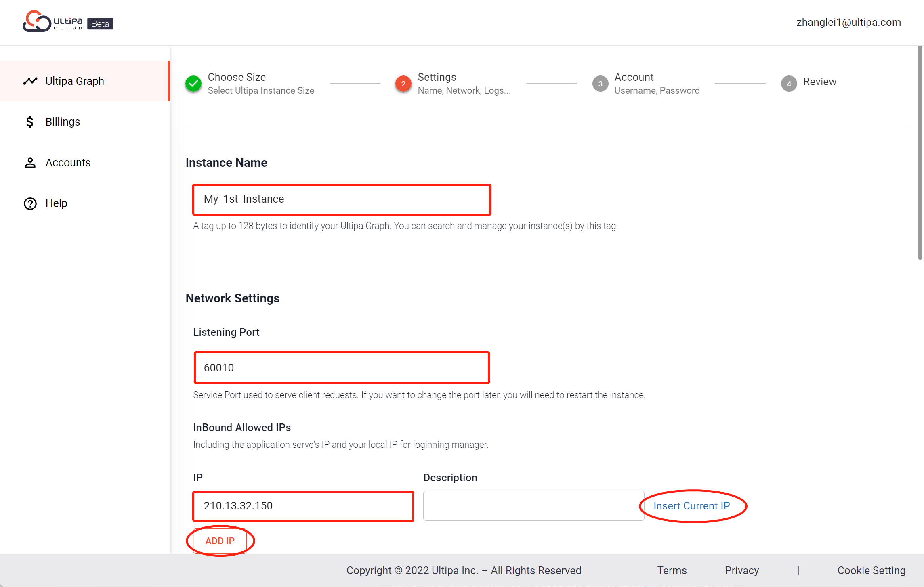Open the Terms footer link
The width and height of the screenshot is (924, 587).
(672, 570)
